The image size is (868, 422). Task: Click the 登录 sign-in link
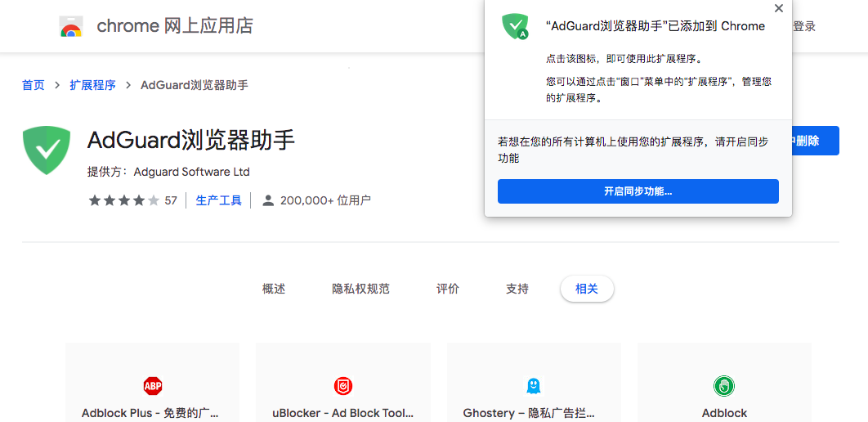pyautogui.click(x=803, y=26)
